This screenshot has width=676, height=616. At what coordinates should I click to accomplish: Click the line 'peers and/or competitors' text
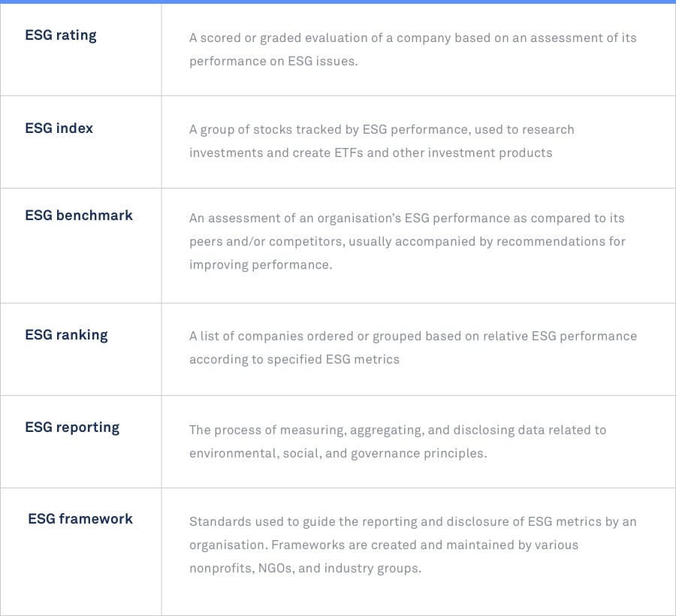[x=407, y=241]
